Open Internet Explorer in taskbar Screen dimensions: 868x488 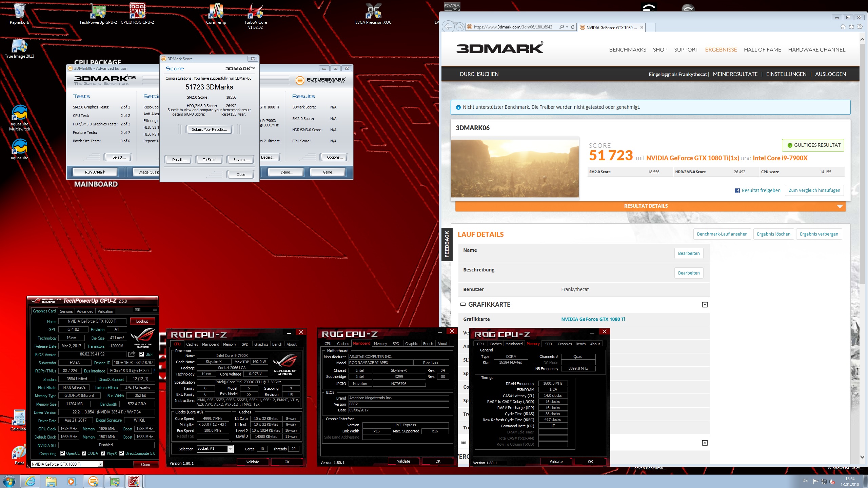[x=30, y=481]
